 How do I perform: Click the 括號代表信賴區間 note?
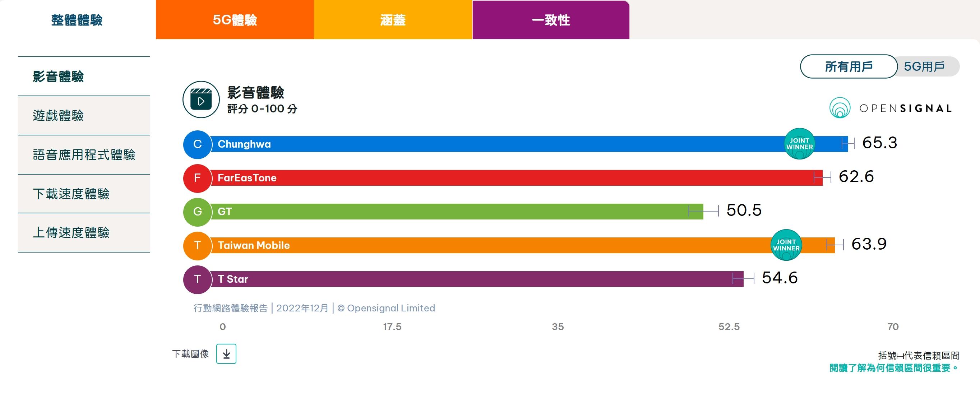click(919, 356)
